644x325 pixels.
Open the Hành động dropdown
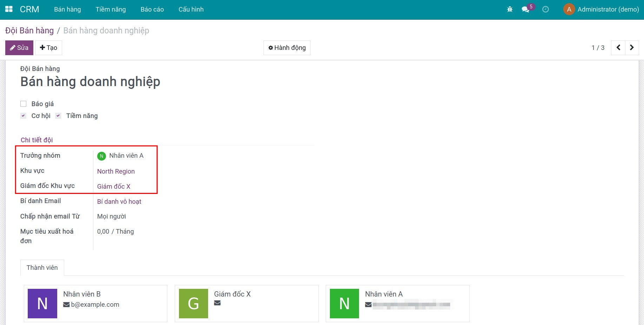pos(287,47)
